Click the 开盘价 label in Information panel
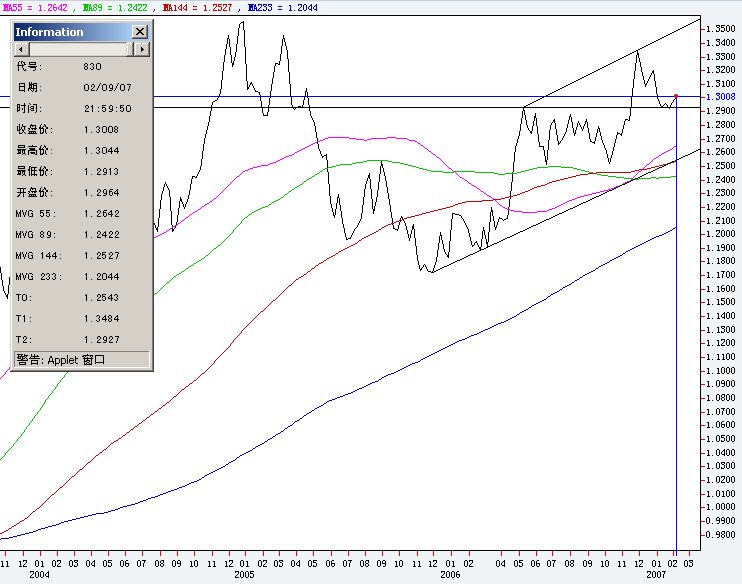Viewport: 742px width, 584px height. 35,193
